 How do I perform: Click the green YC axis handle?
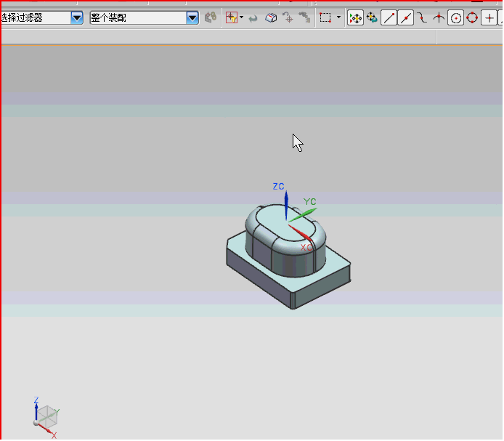coord(303,215)
